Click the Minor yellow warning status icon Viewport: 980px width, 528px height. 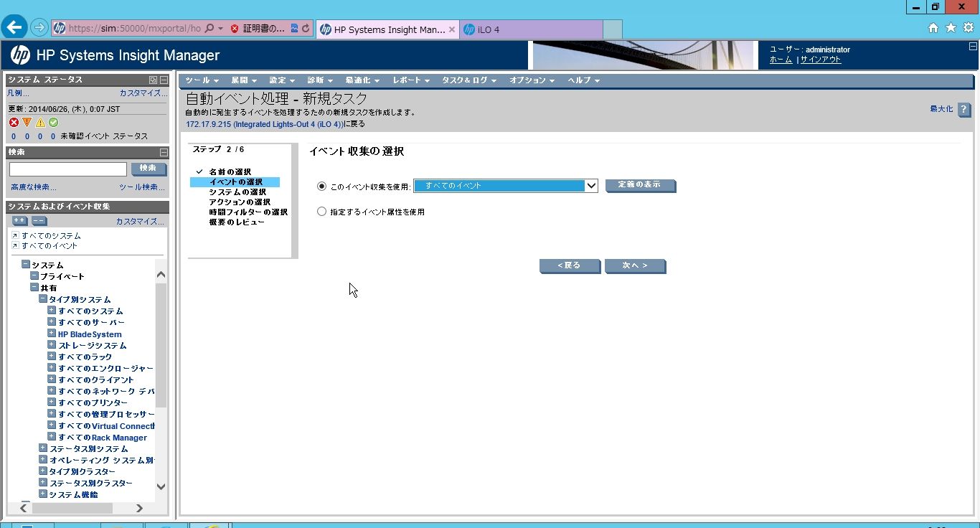click(x=40, y=123)
